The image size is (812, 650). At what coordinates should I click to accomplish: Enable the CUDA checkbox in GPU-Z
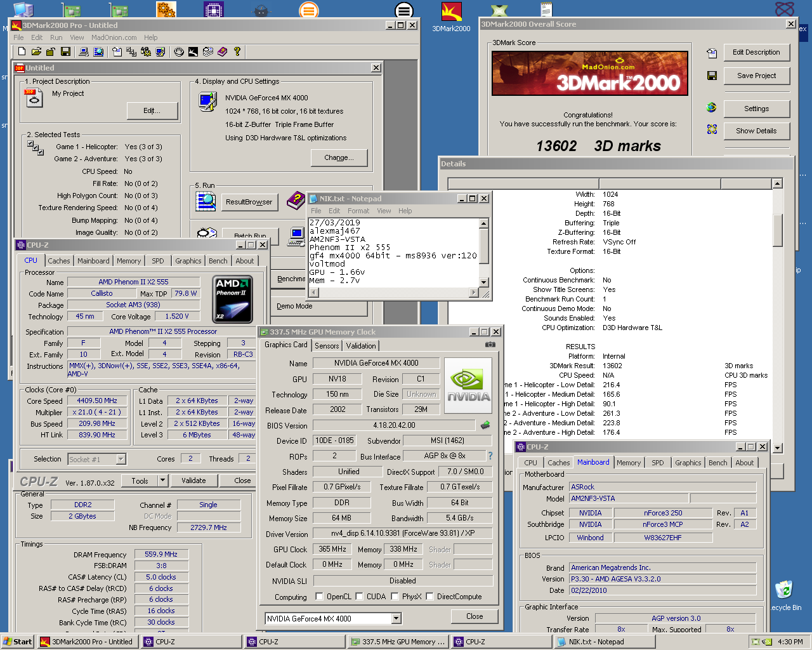pos(360,596)
